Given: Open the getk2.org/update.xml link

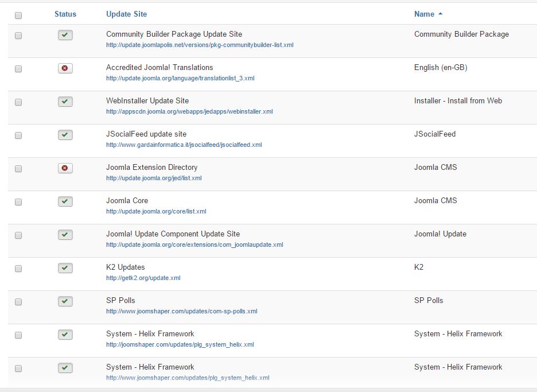Looking at the screenshot, I should (x=143, y=278).
